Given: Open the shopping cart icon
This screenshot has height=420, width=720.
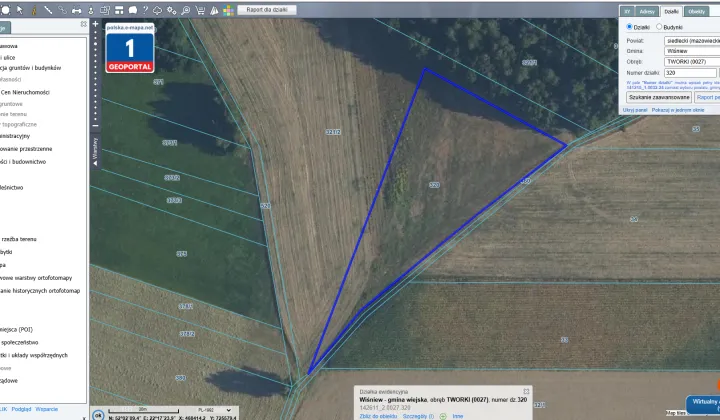Looking at the screenshot, I should pos(200,10).
